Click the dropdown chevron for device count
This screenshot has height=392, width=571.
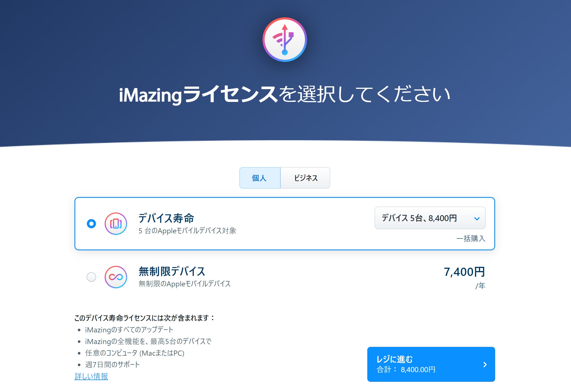(x=477, y=219)
